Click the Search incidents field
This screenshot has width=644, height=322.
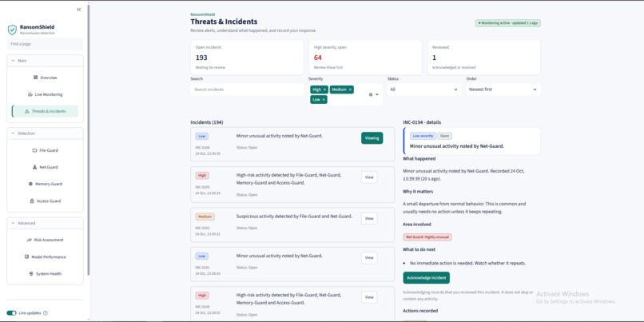tap(247, 89)
